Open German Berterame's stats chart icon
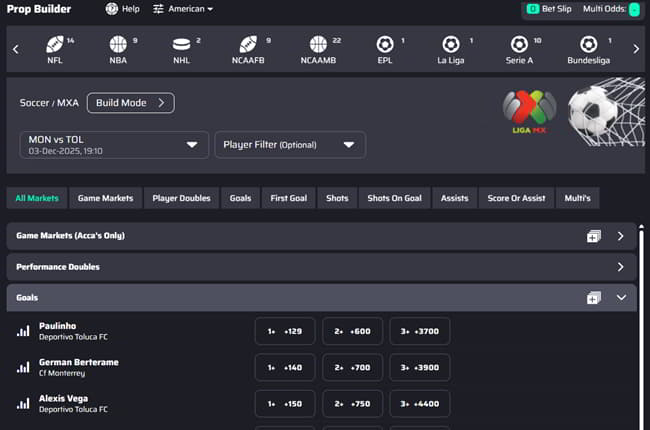Image resolution: width=650 pixels, height=430 pixels. pyautogui.click(x=23, y=367)
